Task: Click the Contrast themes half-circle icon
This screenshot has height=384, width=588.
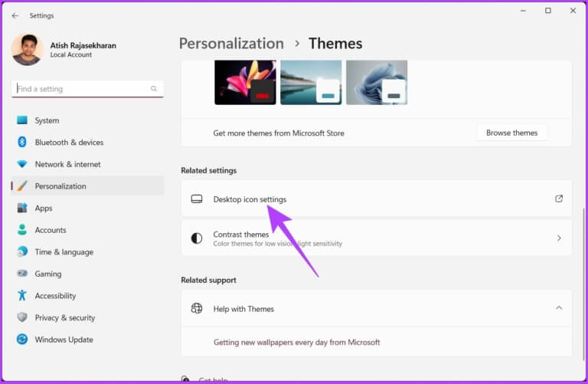Action: 197,238
